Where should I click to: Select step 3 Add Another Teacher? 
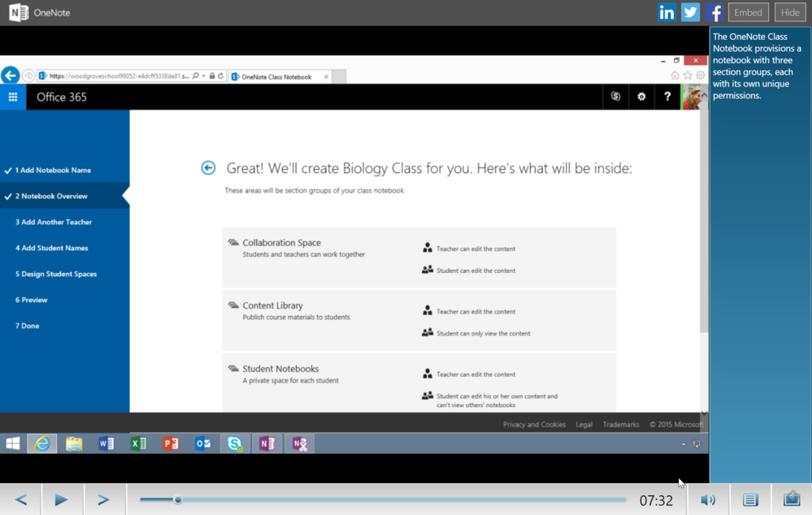click(53, 221)
